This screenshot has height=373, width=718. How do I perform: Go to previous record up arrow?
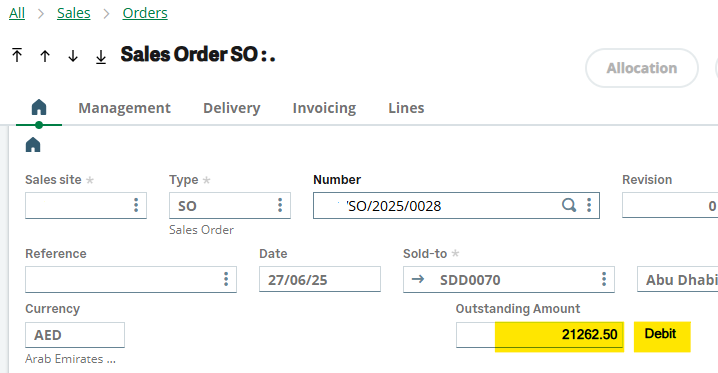pos(45,56)
